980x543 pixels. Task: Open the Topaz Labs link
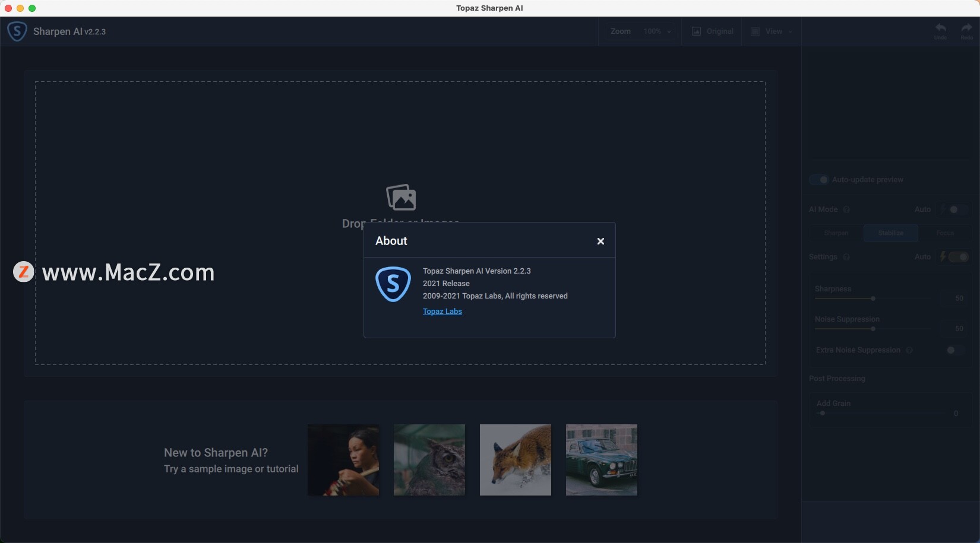point(442,312)
